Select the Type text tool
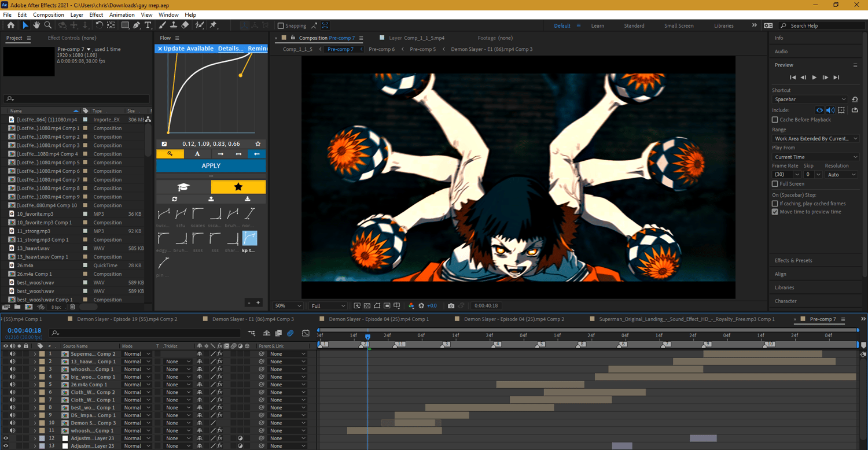The image size is (868, 450). [148, 25]
